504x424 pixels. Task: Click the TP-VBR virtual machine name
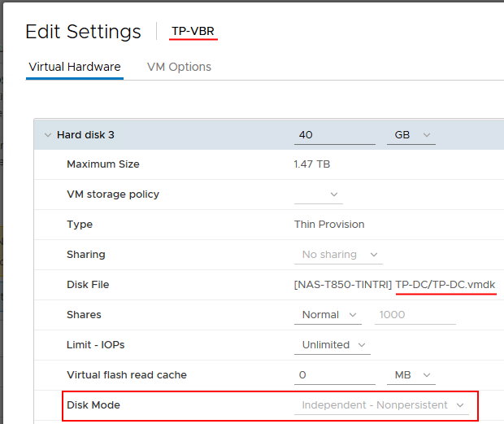click(193, 32)
